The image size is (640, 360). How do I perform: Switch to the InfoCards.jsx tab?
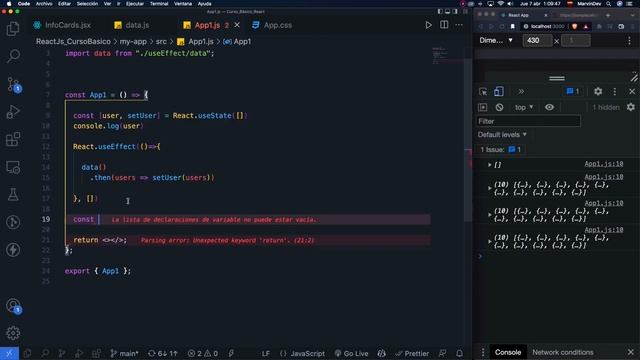tap(62, 25)
